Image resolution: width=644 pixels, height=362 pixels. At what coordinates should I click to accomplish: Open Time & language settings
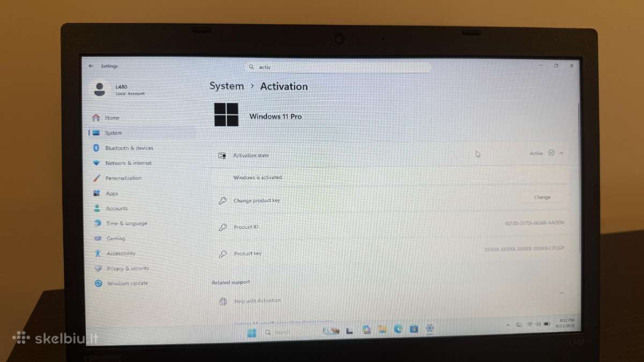pyautogui.click(x=126, y=223)
